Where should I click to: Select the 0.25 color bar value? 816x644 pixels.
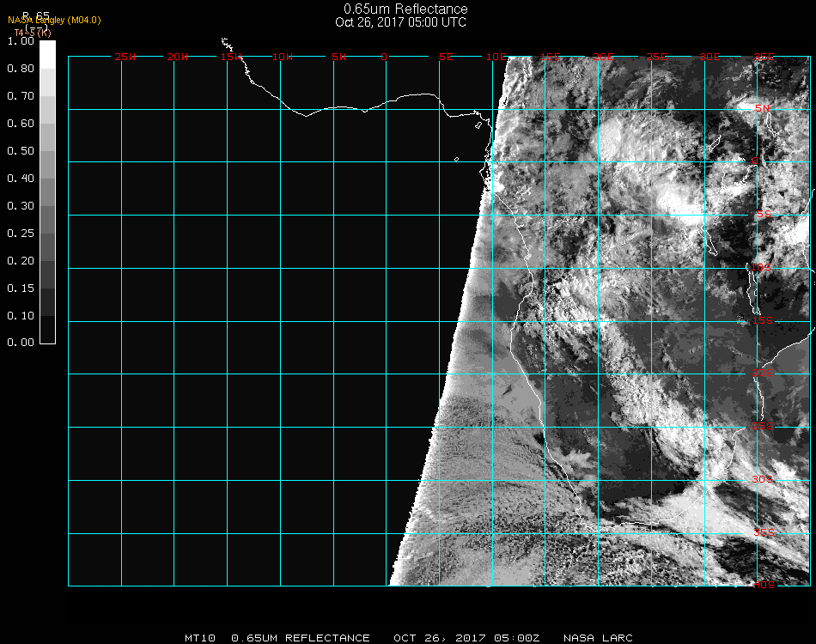[21, 233]
